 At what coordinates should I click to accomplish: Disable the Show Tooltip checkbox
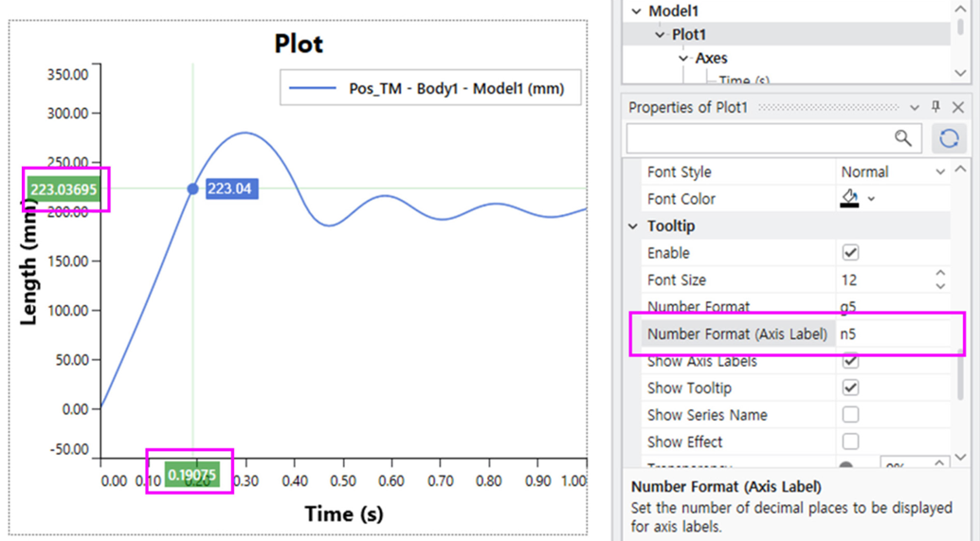coord(850,388)
